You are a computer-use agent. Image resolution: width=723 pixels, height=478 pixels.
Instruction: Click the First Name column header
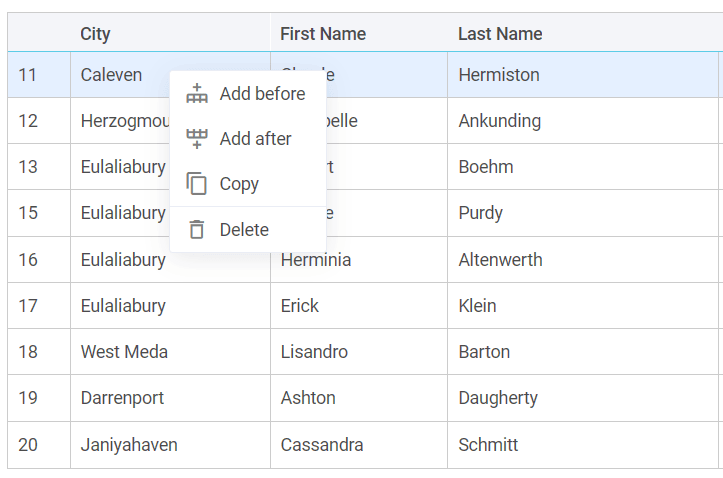tap(322, 34)
